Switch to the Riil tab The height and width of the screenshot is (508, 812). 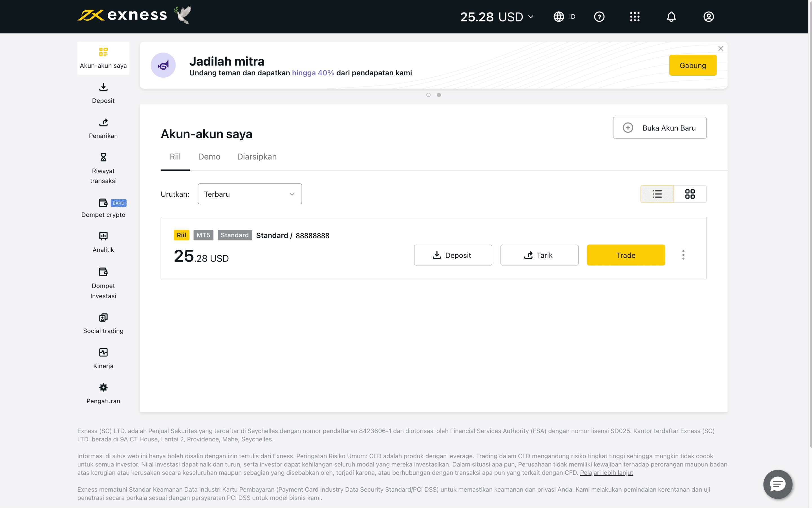[175, 157]
